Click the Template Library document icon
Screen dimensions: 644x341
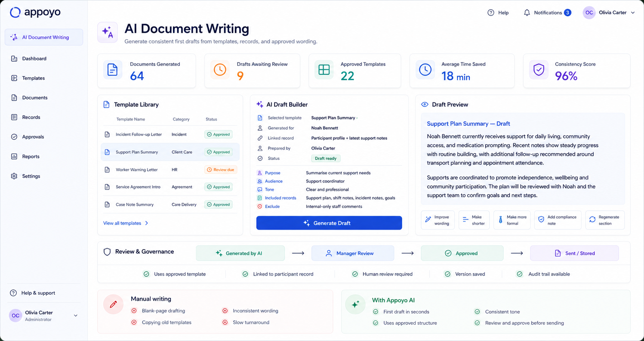pyautogui.click(x=107, y=105)
